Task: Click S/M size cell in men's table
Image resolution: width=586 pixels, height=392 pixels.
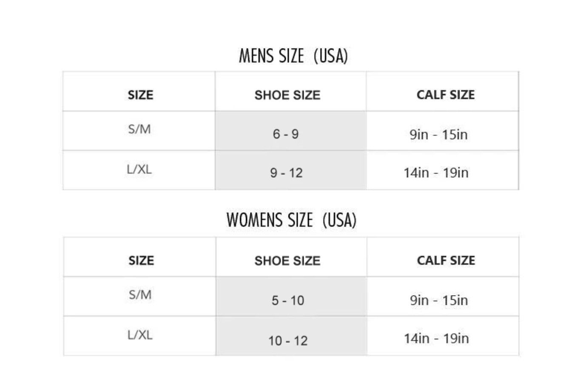Action: coord(139,129)
